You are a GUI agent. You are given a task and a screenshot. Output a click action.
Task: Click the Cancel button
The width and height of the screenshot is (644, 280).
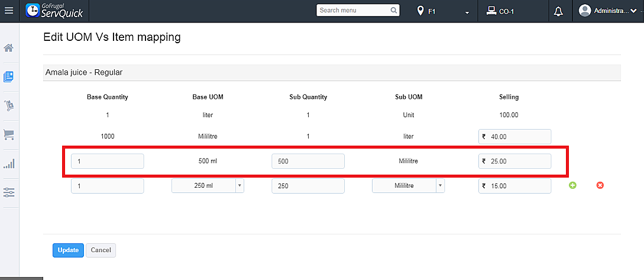pyautogui.click(x=101, y=250)
